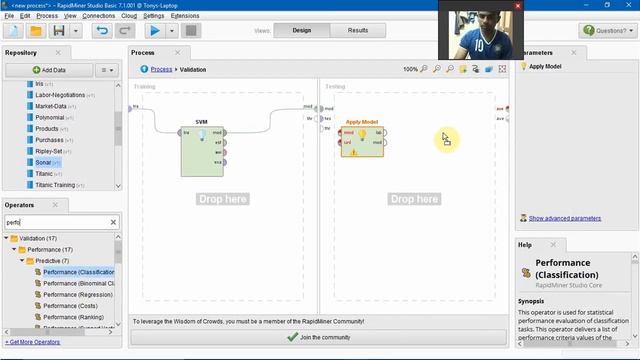The width and height of the screenshot is (640, 360).
Task: Click the second magnifier zoom icon
Action: tap(437, 69)
